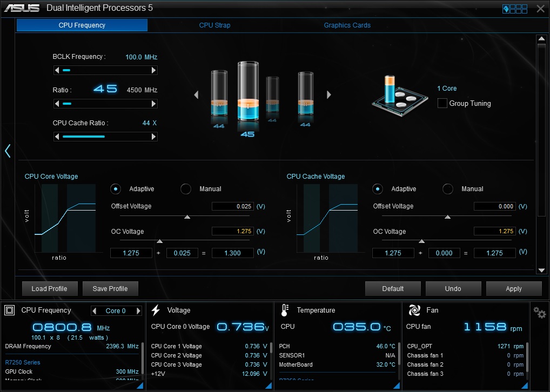Click the CPU Cache OC Voltage slider thumb
550x392 pixels.
point(421,241)
